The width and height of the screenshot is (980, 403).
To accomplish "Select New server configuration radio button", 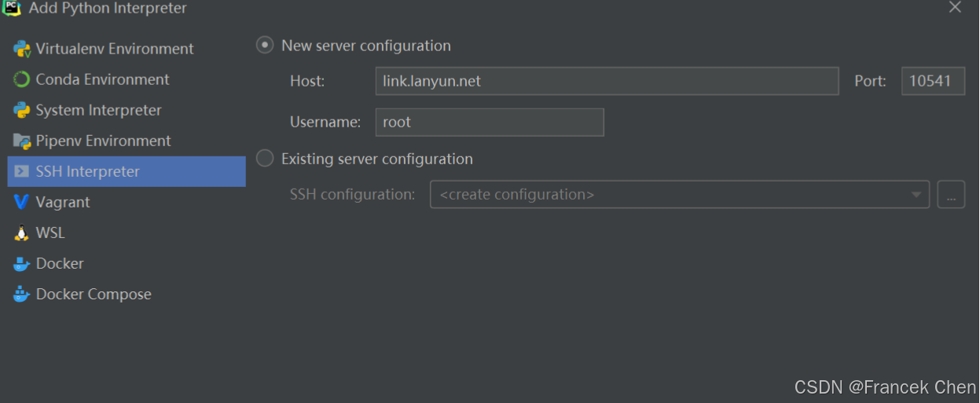I will tap(265, 46).
